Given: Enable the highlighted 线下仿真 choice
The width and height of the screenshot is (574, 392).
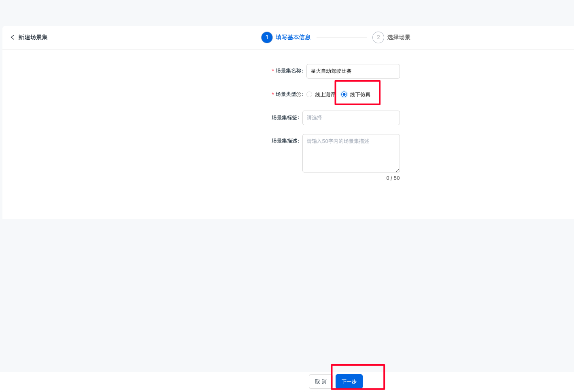Looking at the screenshot, I should (344, 94).
